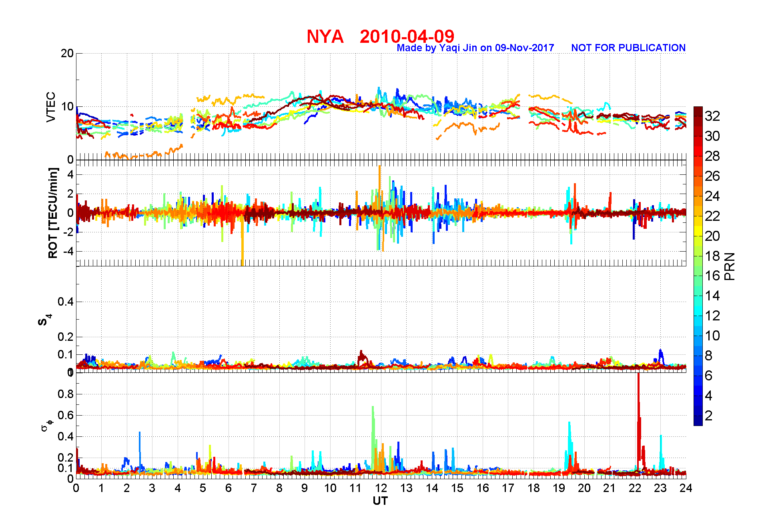Click the "PRN" colorbar label
This screenshot has width=762, height=532.
730,266
